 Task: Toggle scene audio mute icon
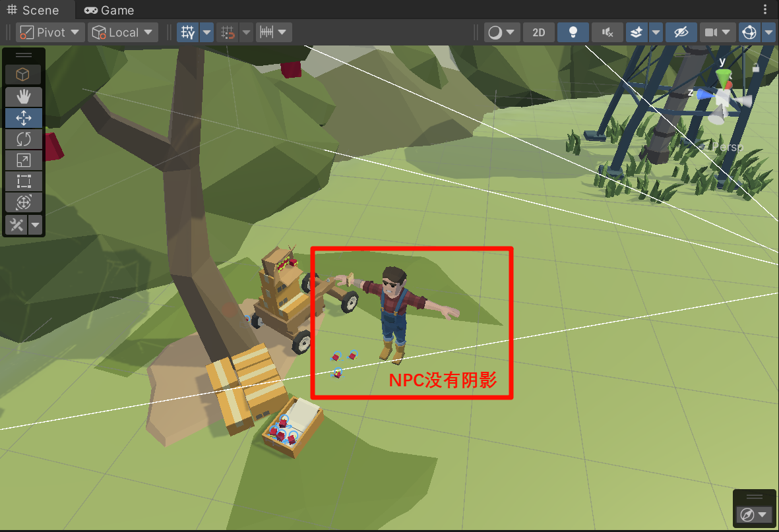coord(607,32)
